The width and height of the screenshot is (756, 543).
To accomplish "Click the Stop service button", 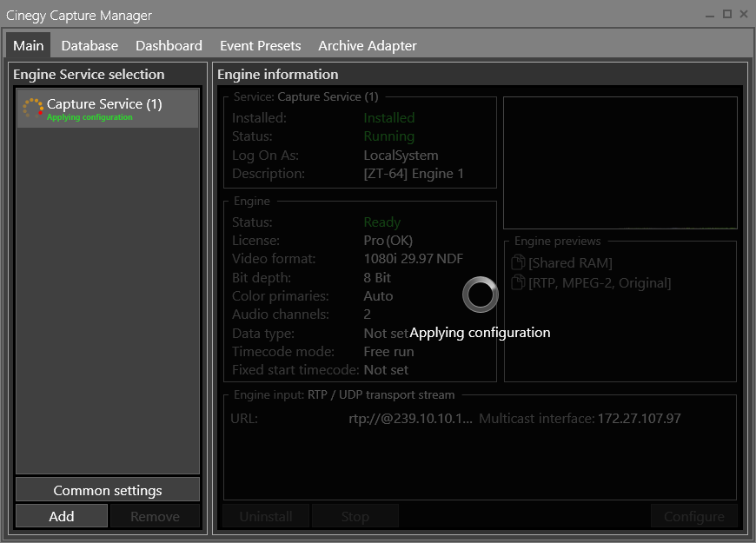I will [355, 516].
